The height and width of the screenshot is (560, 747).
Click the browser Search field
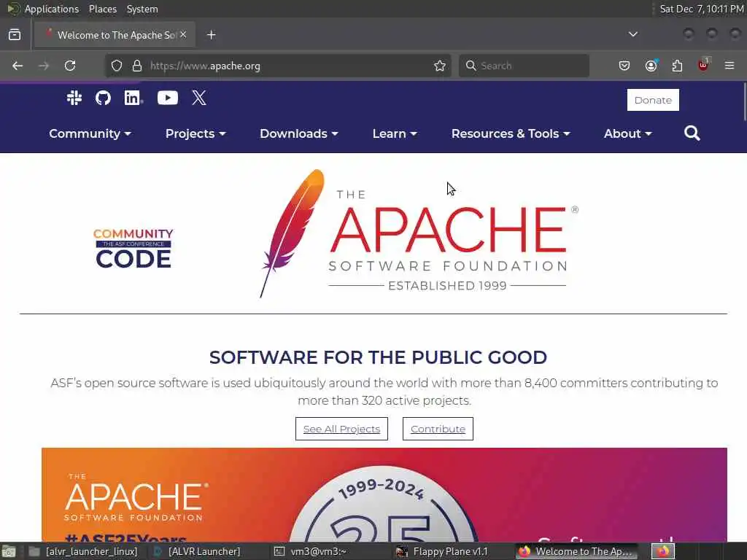(x=524, y=66)
